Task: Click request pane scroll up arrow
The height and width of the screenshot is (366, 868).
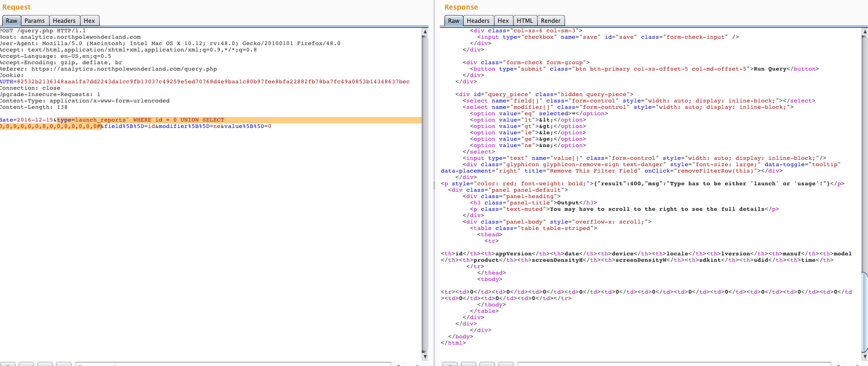Action: [x=425, y=32]
